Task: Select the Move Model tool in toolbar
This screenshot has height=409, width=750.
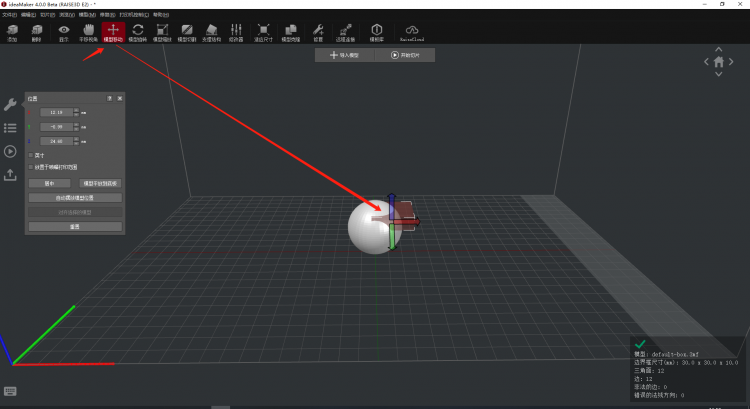Action: [x=112, y=32]
